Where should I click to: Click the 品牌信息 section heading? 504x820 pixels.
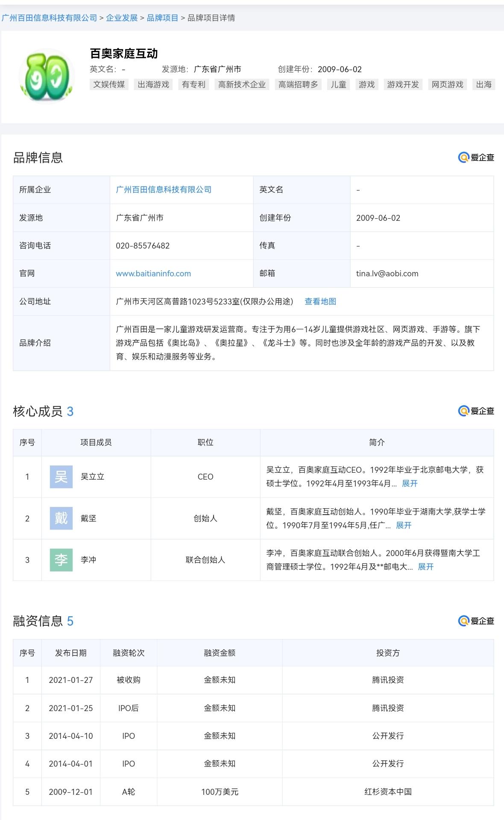coord(38,158)
